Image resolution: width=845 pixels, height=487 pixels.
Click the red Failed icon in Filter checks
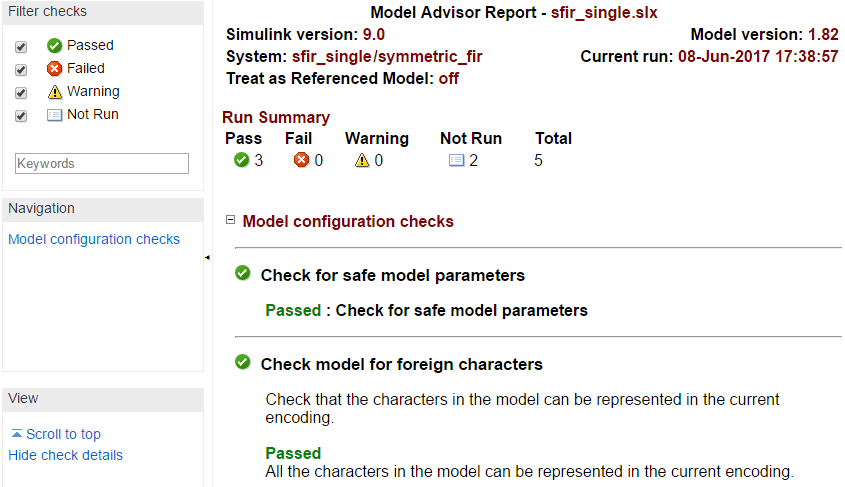coord(54,68)
